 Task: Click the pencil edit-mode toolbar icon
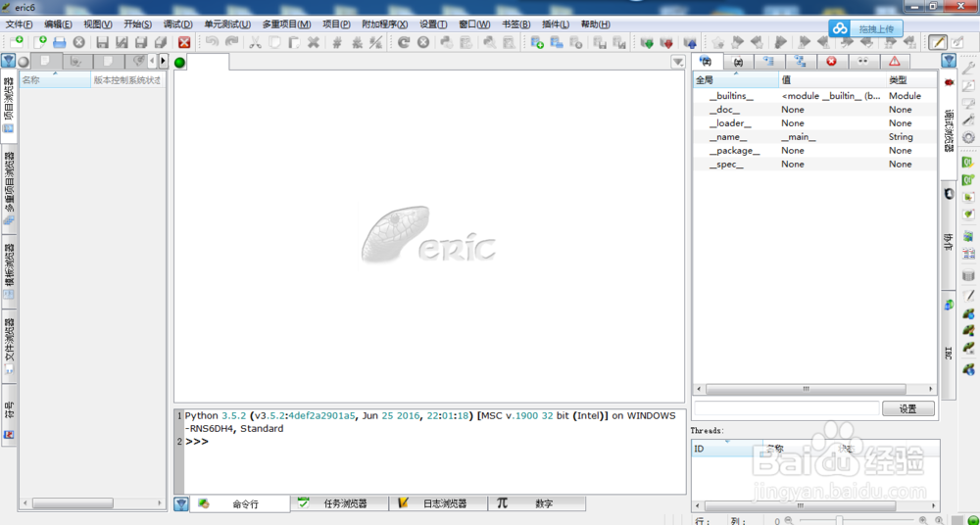click(x=937, y=42)
